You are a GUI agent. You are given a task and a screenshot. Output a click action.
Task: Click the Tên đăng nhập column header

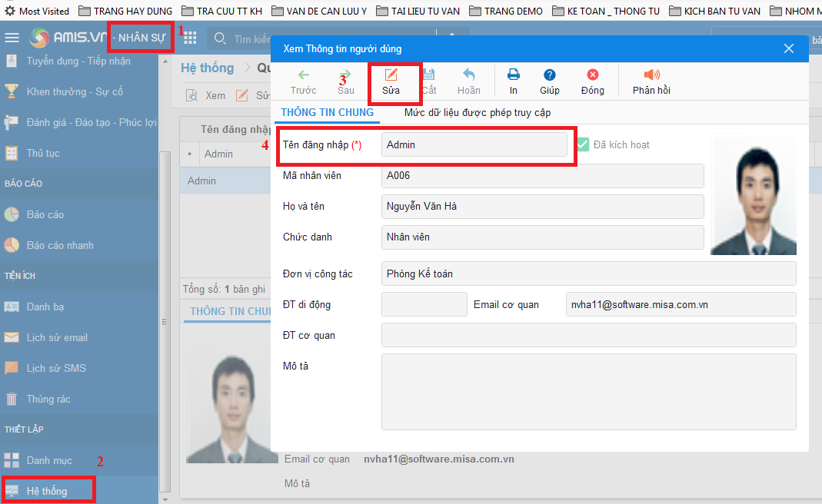(x=235, y=129)
